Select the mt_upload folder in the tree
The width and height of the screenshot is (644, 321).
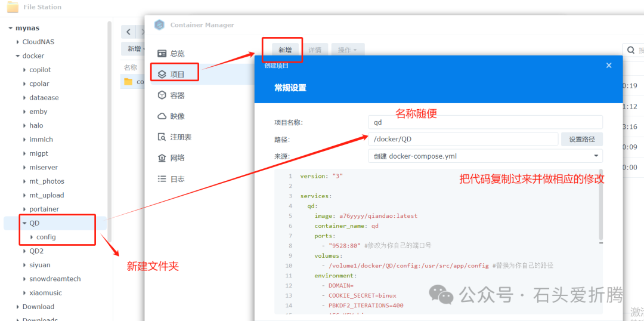(47, 195)
